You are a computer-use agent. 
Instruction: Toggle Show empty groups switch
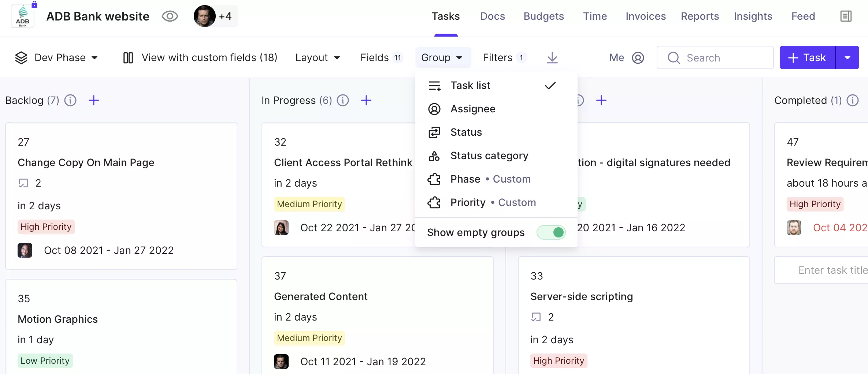click(x=551, y=232)
